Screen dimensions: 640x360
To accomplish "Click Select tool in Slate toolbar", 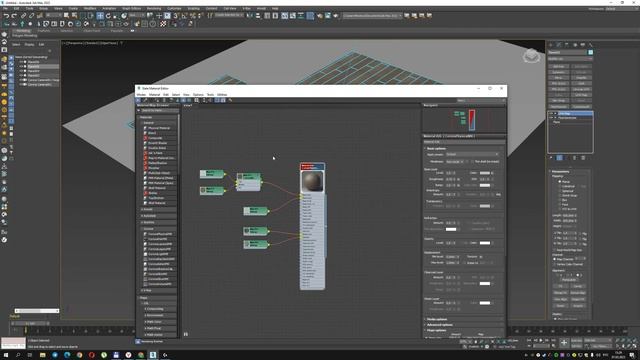I will (x=139, y=100).
